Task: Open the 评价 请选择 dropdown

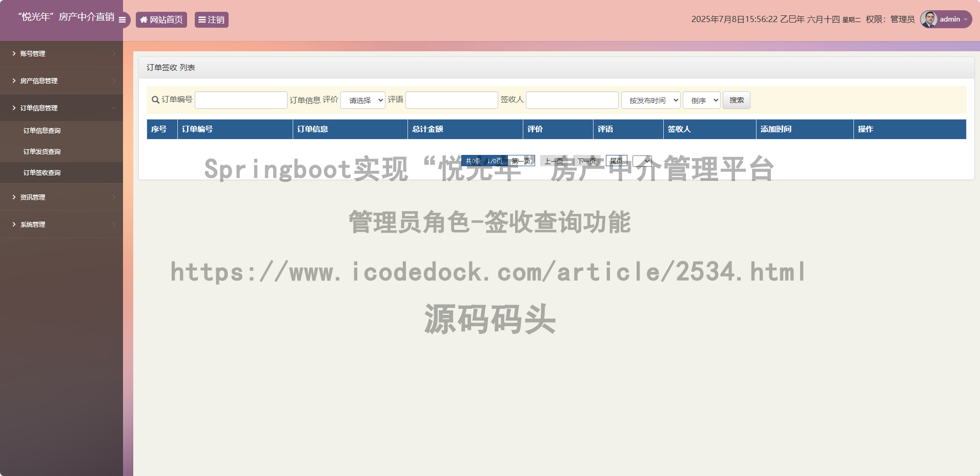Action: 363,100
